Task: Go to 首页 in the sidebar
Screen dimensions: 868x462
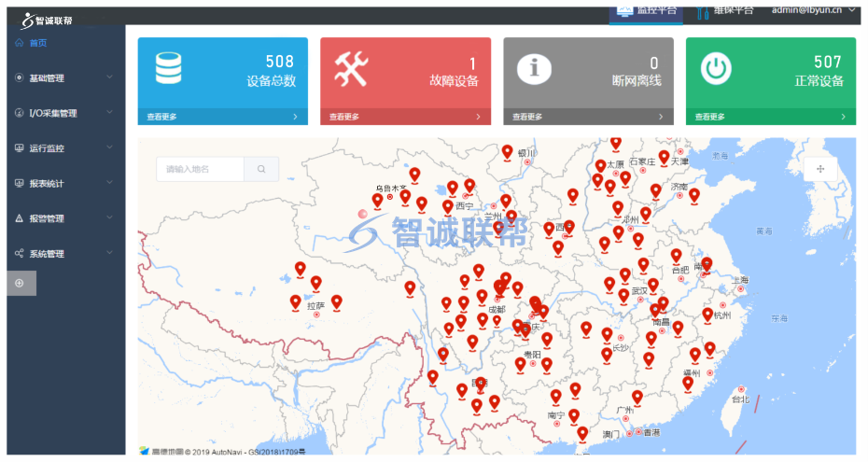Action: [37, 43]
